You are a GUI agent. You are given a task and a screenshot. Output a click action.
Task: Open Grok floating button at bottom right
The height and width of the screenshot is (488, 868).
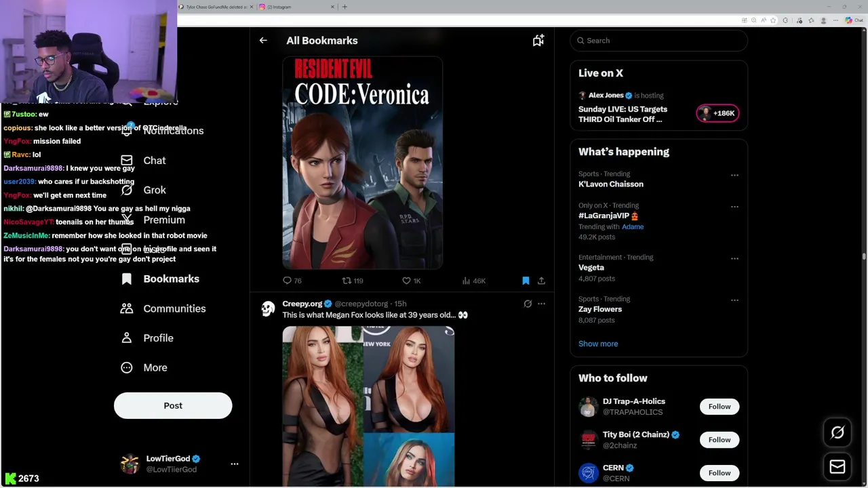click(x=837, y=432)
